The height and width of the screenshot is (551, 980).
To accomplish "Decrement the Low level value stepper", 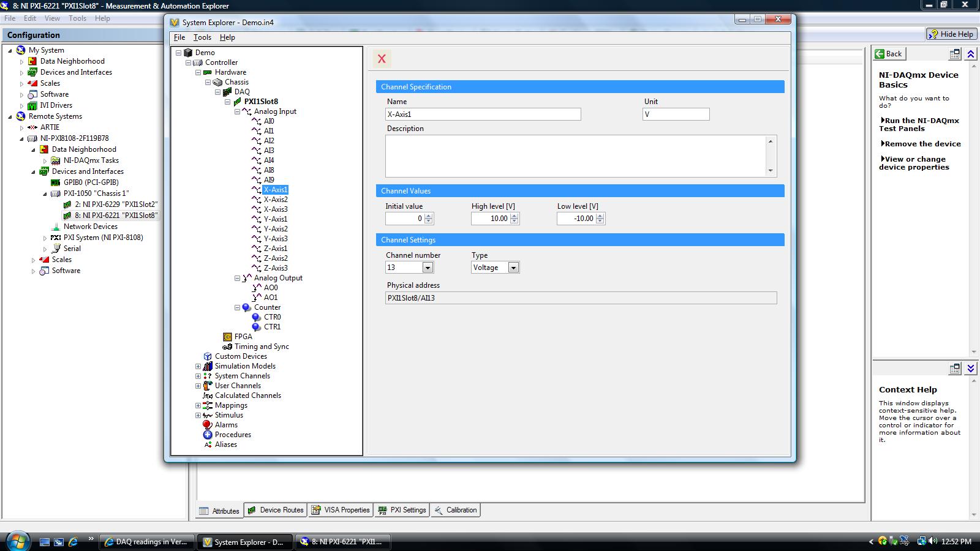I will click(x=600, y=222).
